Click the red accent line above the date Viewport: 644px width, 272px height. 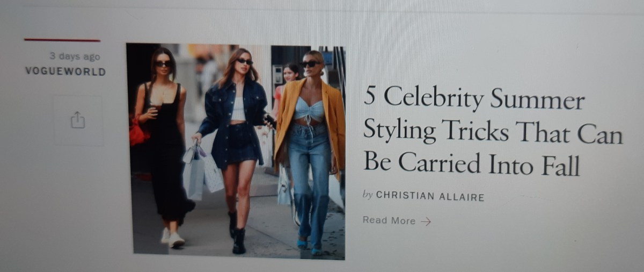point(62,40)
